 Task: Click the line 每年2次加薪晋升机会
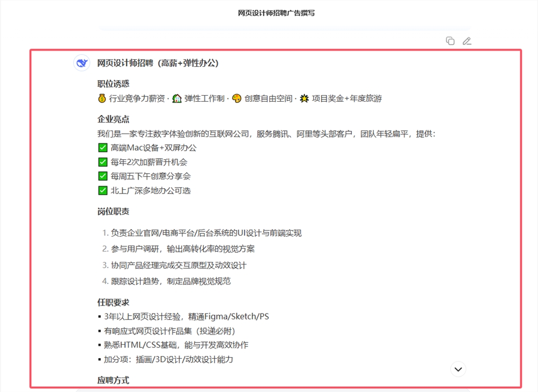149,162
